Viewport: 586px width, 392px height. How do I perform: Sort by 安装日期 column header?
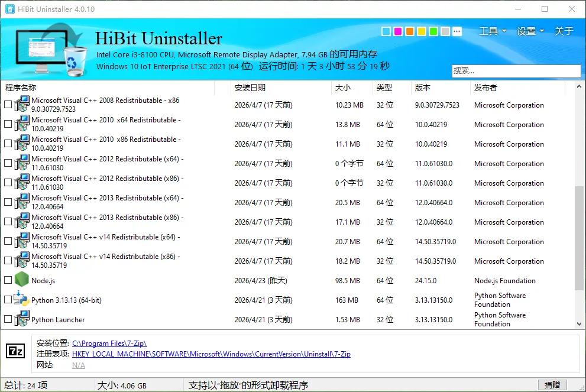click(281, 88)
